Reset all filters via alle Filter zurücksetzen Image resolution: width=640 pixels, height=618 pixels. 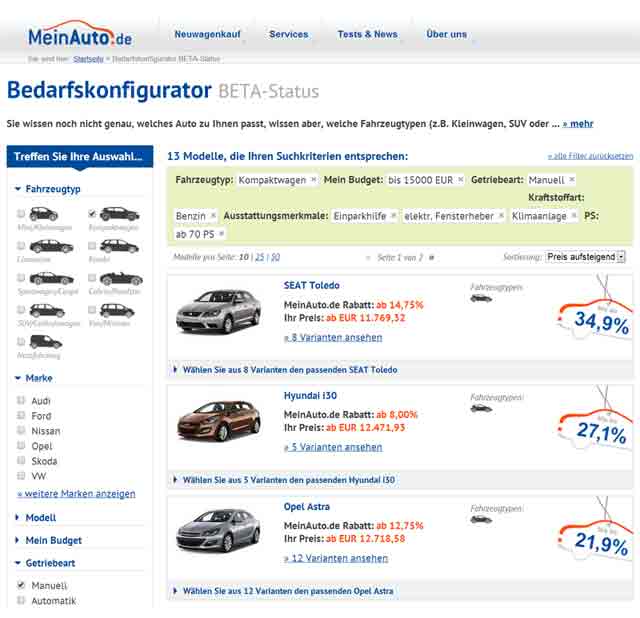590,156
